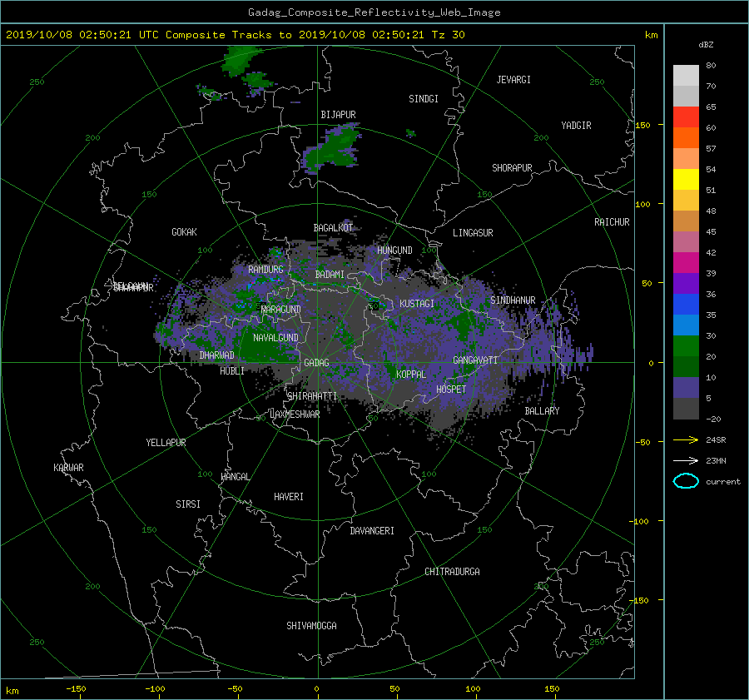Click the GADAG radar center label
The width and height of the screenshot is (749, 700).
coord(316,363)
